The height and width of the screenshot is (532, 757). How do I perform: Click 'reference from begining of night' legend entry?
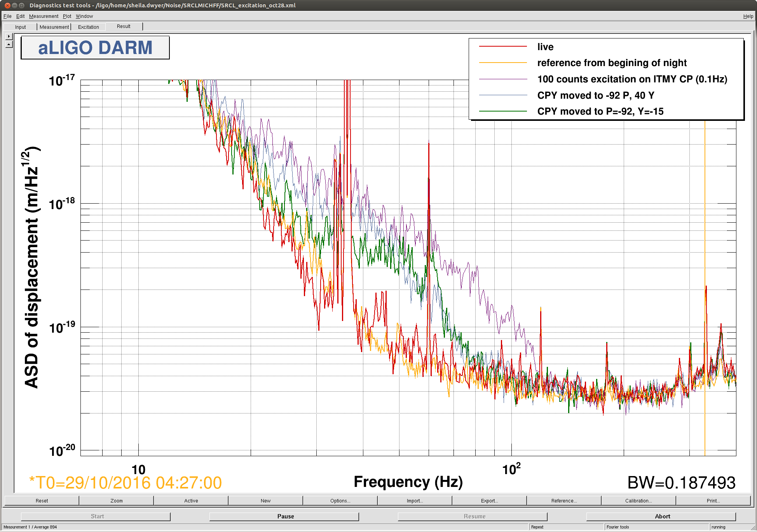click(x=612, y=63)
